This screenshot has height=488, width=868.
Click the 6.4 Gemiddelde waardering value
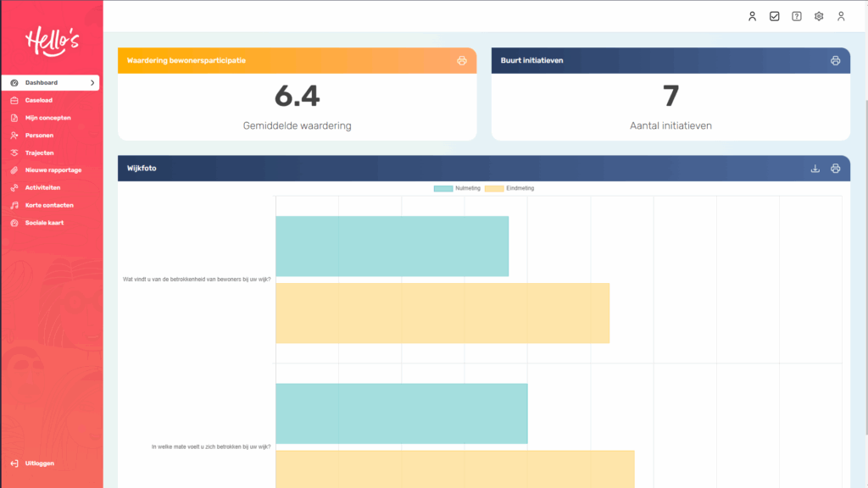tap(297, 97)
